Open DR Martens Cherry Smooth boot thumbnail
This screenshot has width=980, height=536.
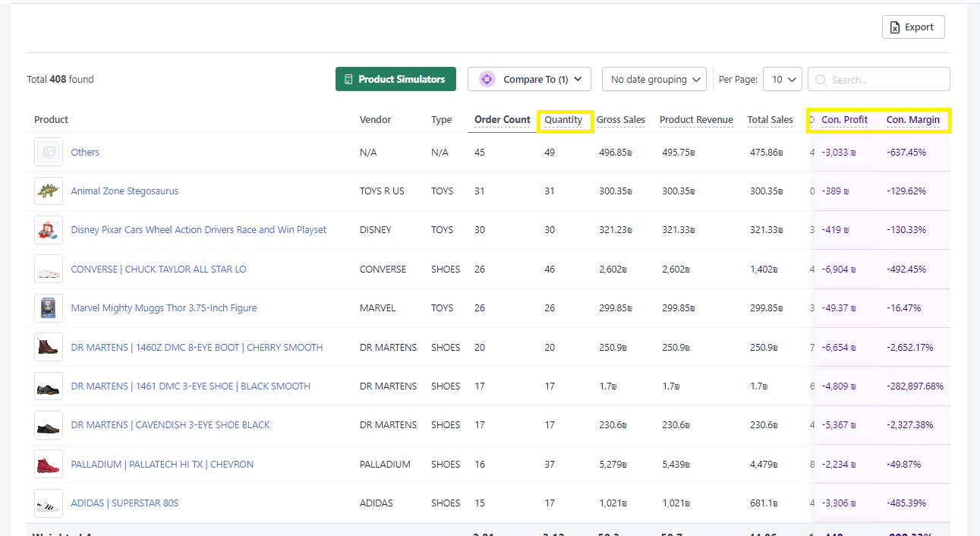click(49, 347)
